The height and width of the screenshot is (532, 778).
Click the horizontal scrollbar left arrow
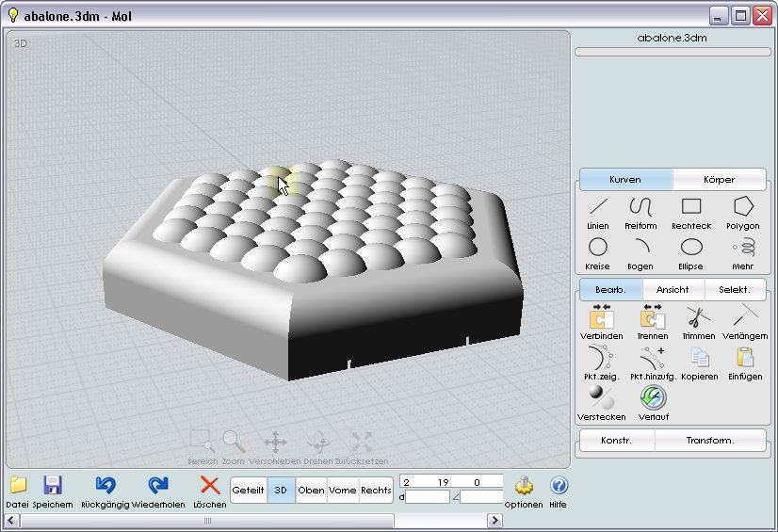pos(12,521)
